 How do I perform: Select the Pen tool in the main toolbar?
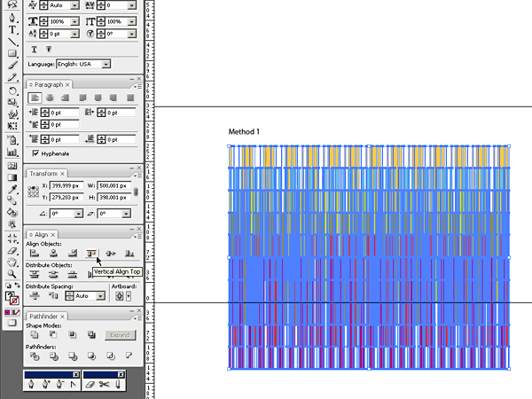[x=12, y=18]
